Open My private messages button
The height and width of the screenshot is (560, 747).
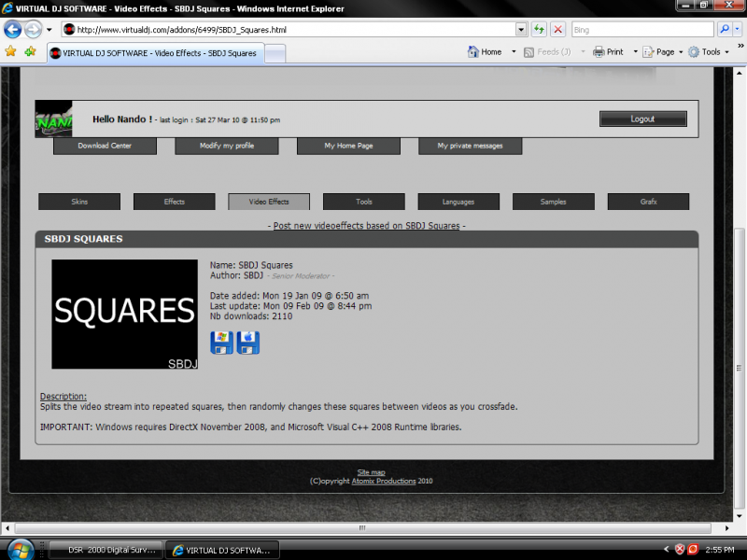point(471,146)
